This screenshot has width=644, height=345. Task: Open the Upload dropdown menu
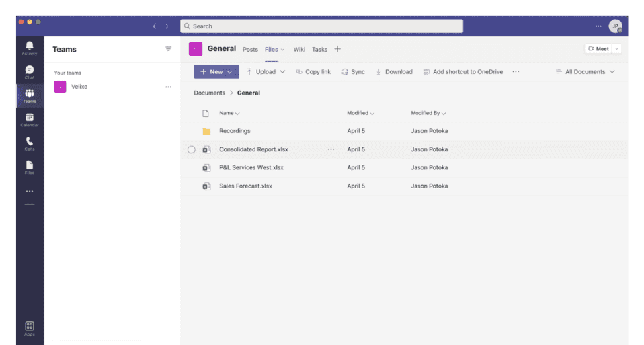pyautogui.click(x=266, y=72)
